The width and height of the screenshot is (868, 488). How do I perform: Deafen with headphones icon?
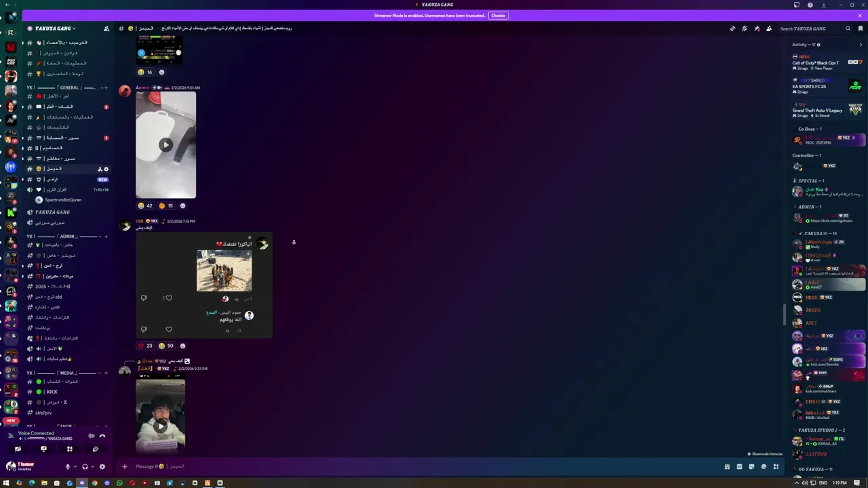pyautogui.click(x=85, y=466)
